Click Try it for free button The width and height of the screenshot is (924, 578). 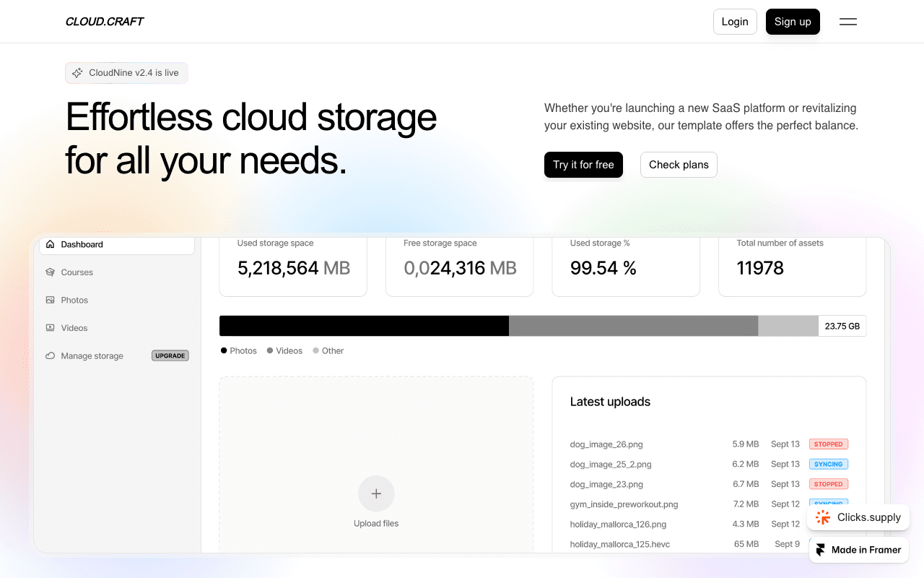pos(583,165)
